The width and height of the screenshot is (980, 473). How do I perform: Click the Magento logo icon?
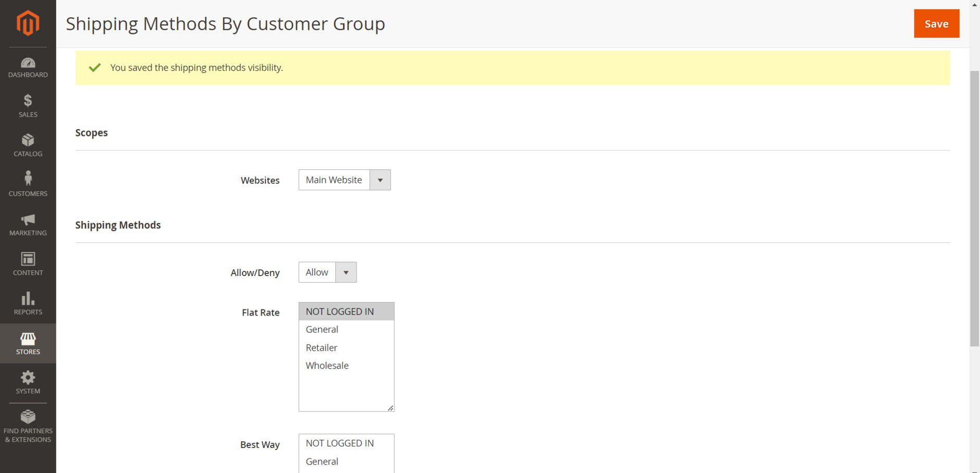[x=28, y=23]
